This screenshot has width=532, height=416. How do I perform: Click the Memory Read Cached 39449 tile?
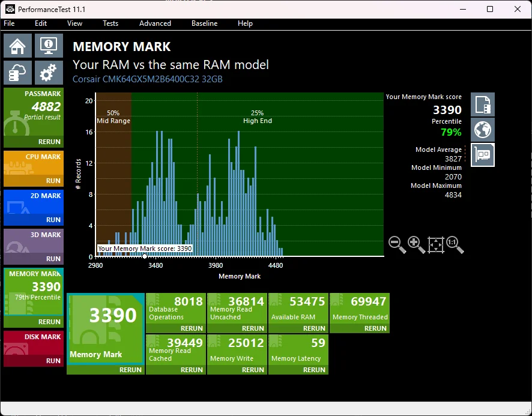176,350
